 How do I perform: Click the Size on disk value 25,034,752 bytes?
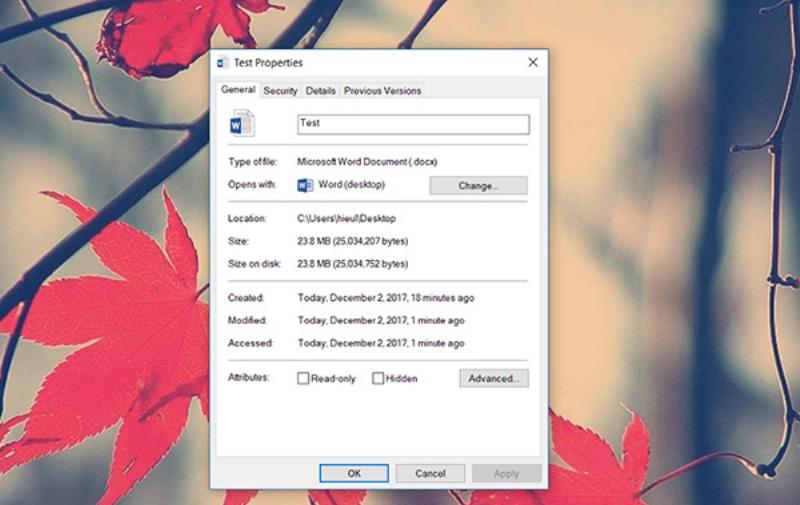coord(353,264)
